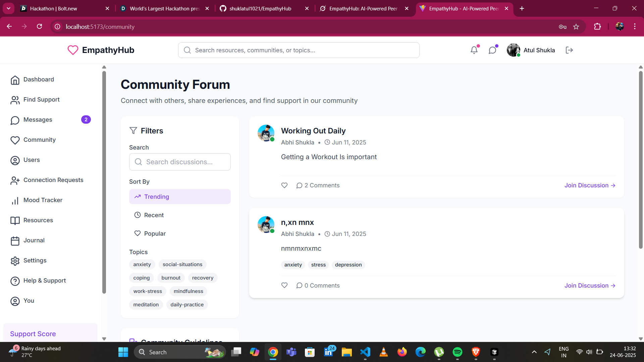Show hidden system tray icons chevron
Viewport: 644px width, 362px height.
point(534,352)
